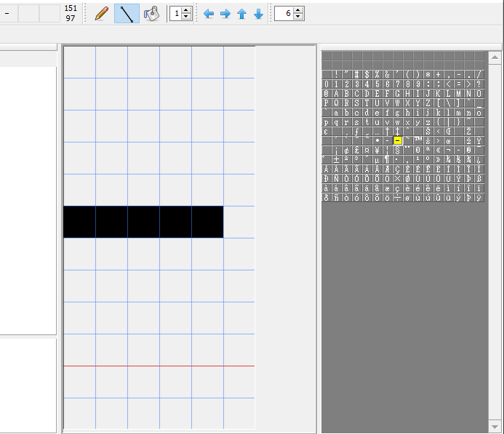Select the backslash glyph in character map
The width and height of the screenshot is (504, 434).
tap(449, 103)
